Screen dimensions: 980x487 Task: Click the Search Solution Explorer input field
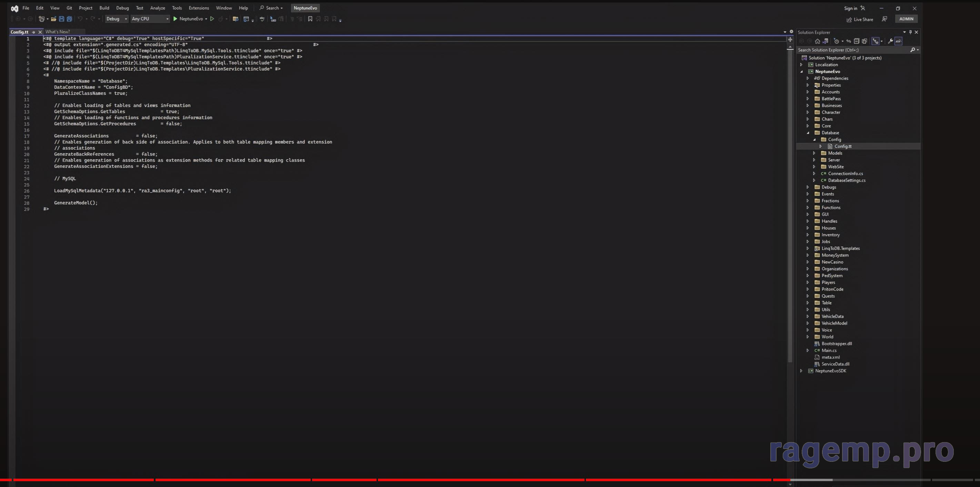[x=852, y=50]
